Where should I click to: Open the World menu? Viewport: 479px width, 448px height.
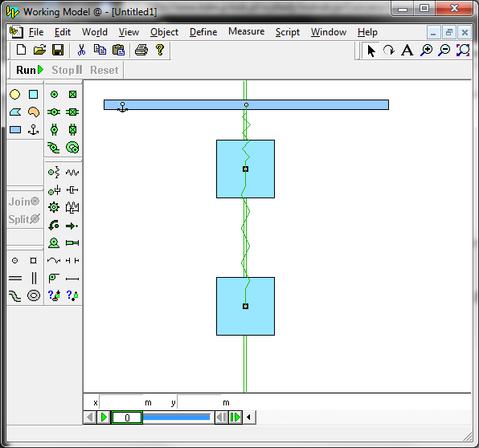tap(95, 32)
